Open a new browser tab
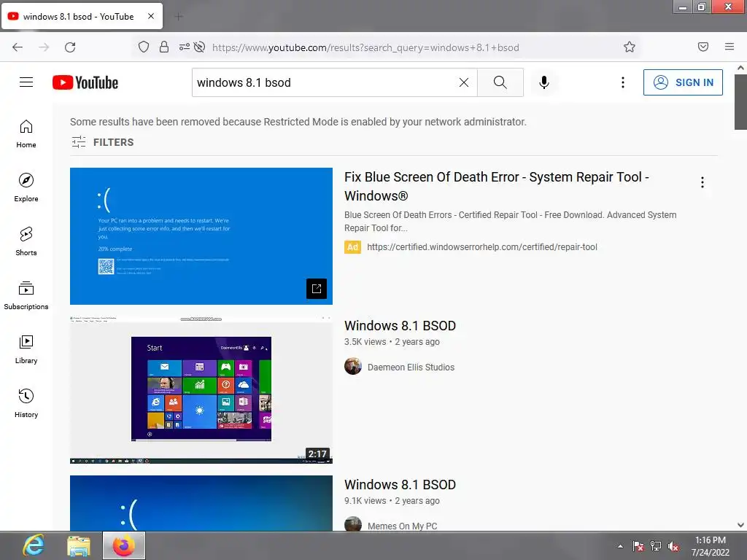 (x=179, y=17)
